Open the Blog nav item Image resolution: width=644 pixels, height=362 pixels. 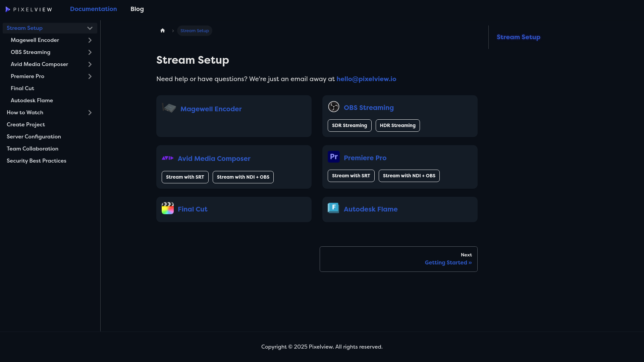coord(137,9)
